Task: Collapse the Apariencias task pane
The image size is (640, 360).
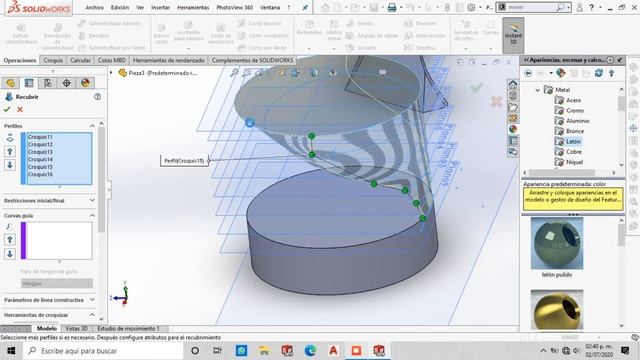Action: click(526, 60)
